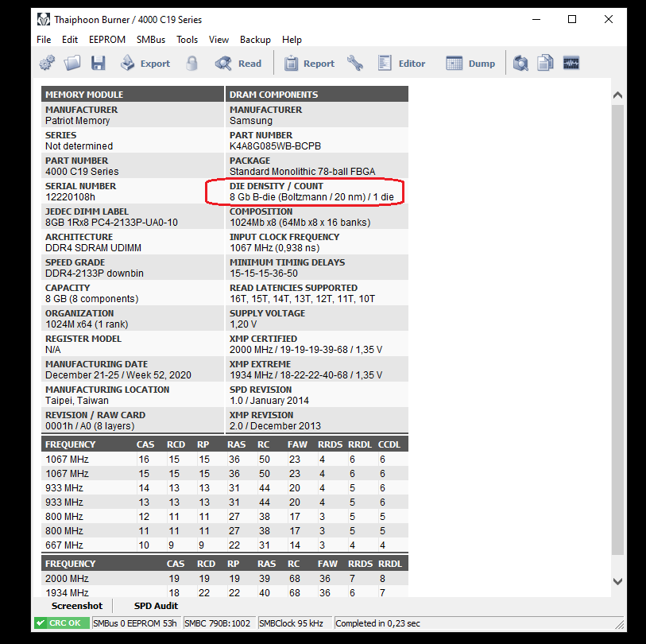Click minimum timings '15-15-15-36-50'
Screen dimensions: 646x644
(x=264, y=274)
